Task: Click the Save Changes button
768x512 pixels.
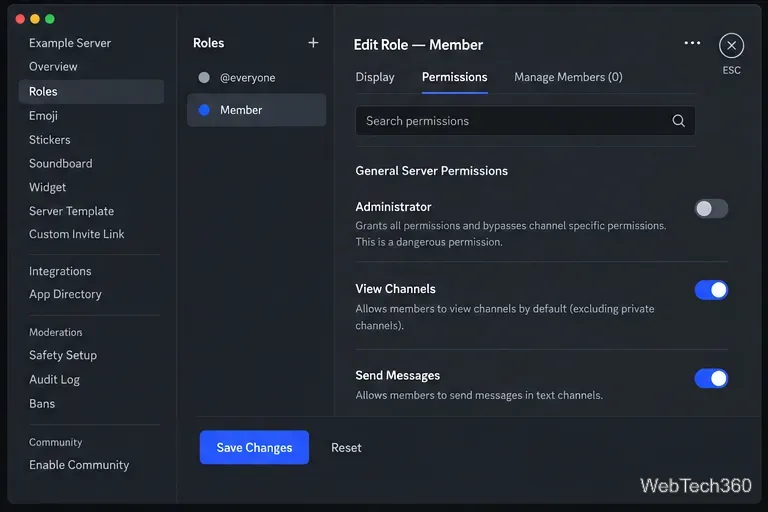Action: point(254,447)
